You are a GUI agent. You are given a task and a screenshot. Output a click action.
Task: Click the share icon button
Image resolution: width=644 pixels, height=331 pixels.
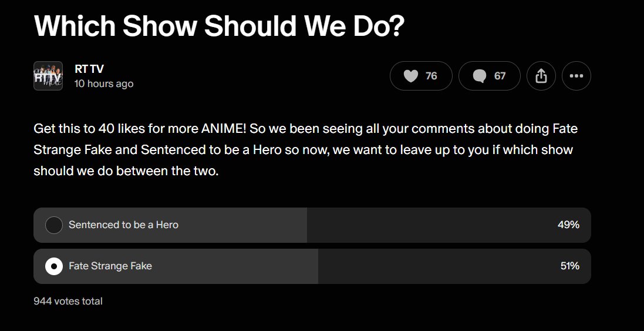tap(541, 76)
